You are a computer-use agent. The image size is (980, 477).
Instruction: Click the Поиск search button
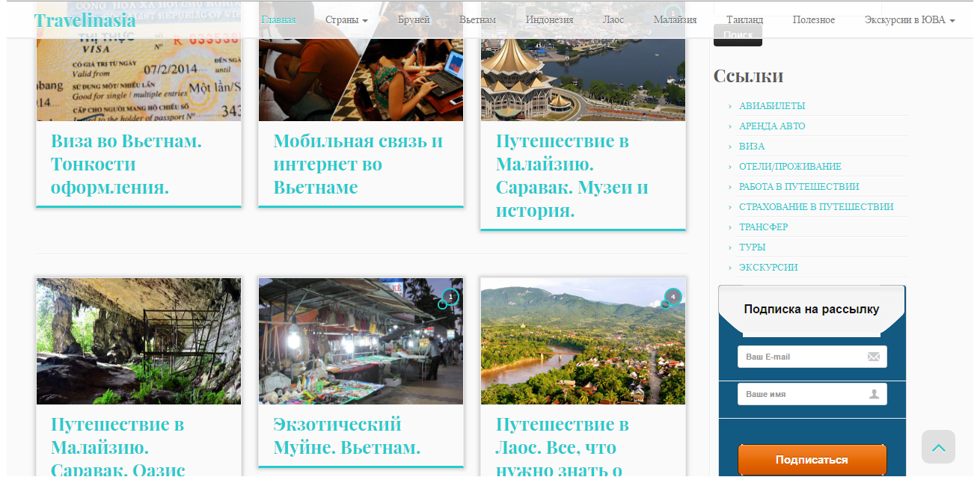click(738, 35)
